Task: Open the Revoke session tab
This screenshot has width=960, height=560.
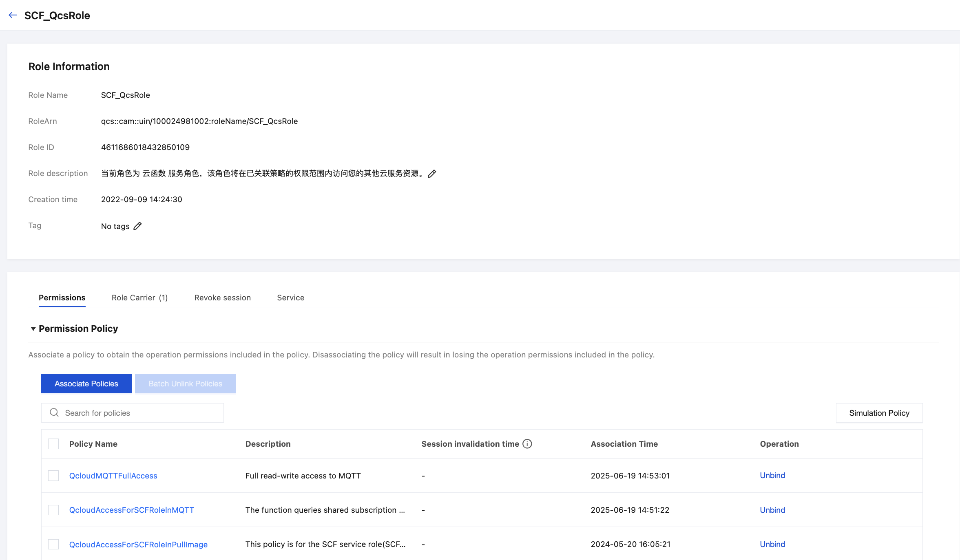Action: click(x=222, y=298)
